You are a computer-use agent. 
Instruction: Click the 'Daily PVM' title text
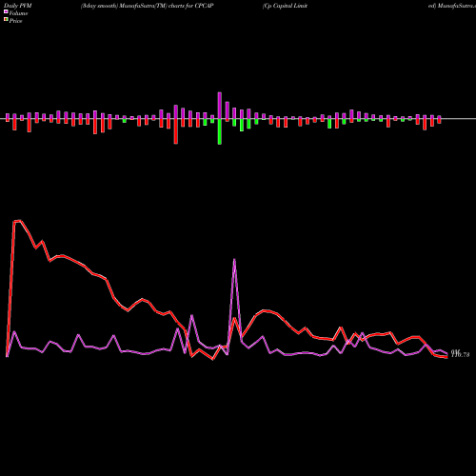click(18, 6)
